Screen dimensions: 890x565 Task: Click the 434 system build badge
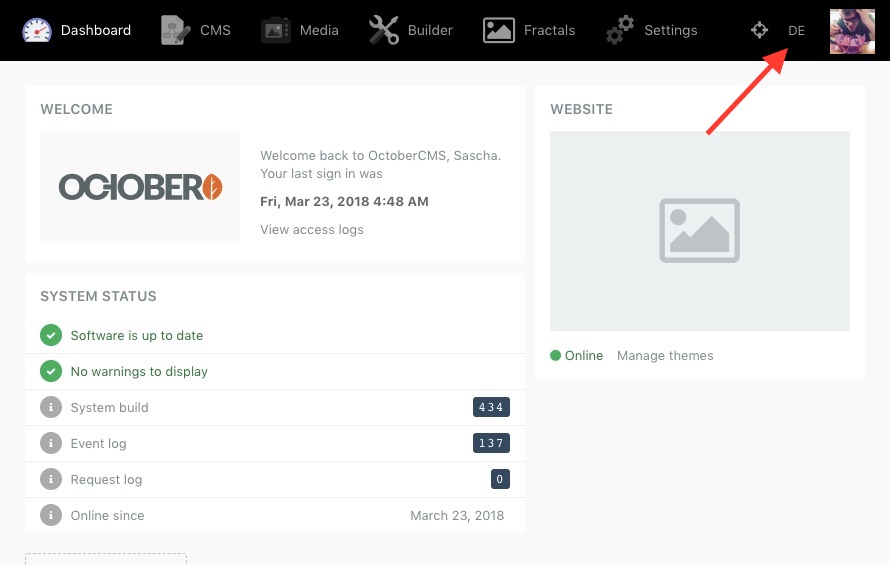click(x=491, y=407)
